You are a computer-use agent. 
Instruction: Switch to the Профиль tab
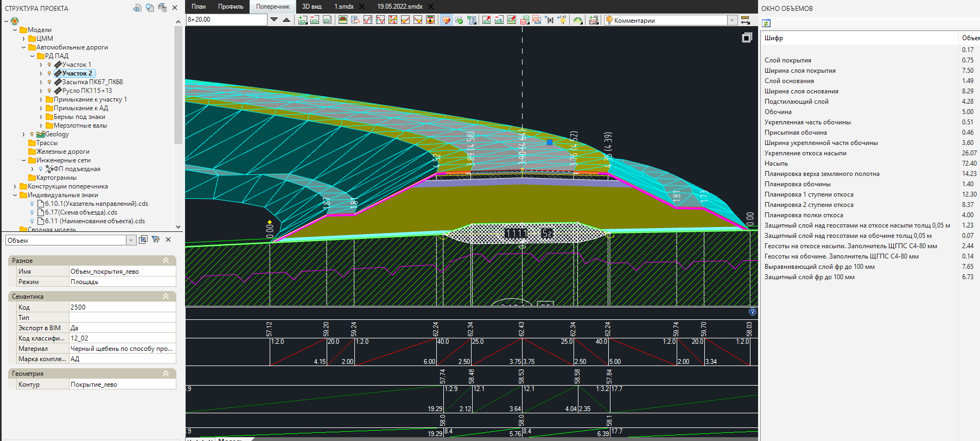pos(231,7)
